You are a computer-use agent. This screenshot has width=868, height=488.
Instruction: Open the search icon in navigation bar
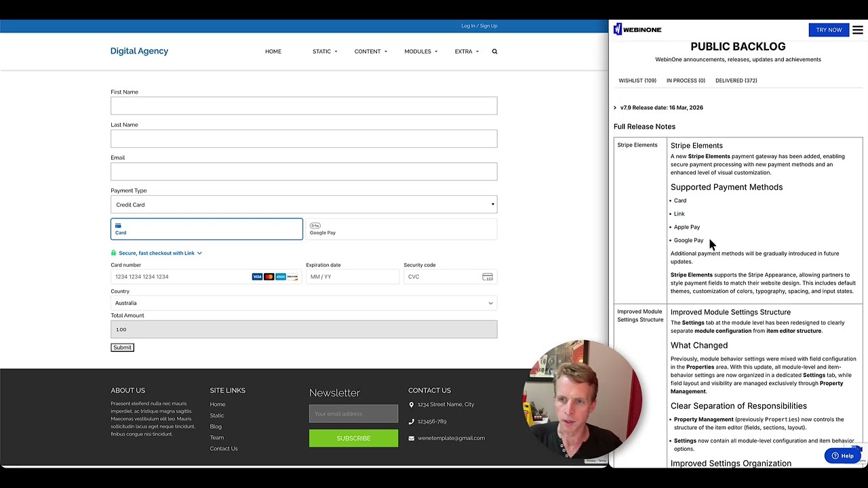tap(494, 52)
